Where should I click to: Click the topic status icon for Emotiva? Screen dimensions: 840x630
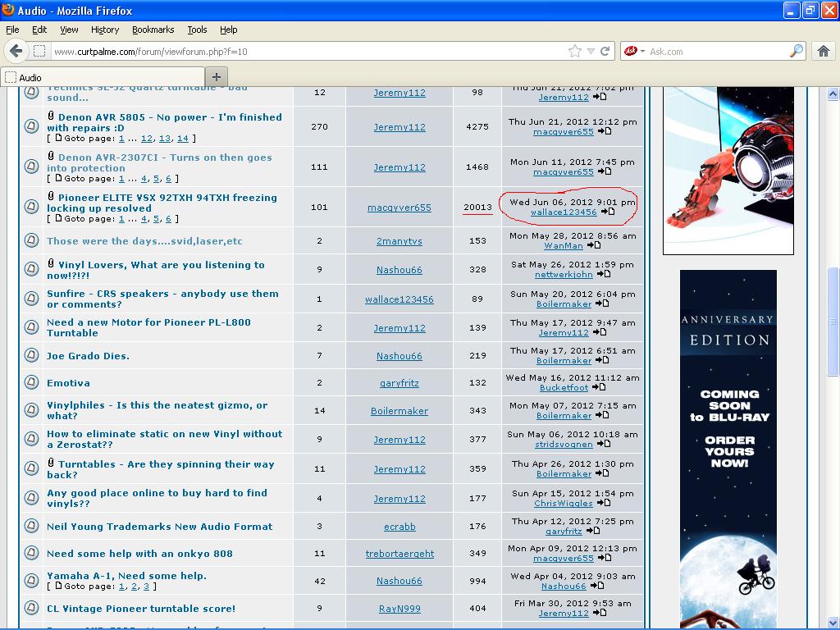coord(32,382)
